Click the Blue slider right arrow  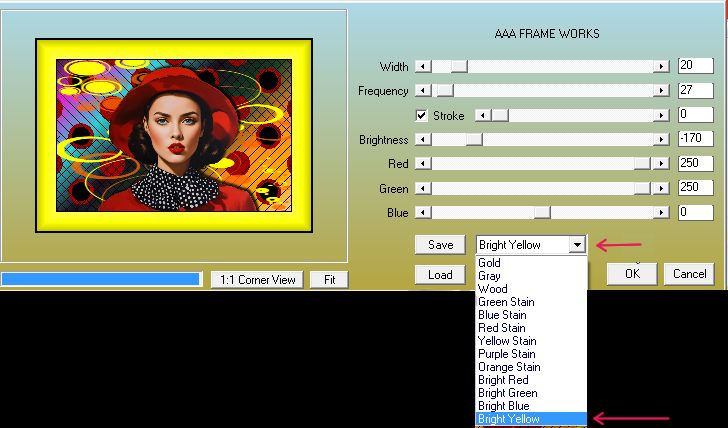click(661, 213)
